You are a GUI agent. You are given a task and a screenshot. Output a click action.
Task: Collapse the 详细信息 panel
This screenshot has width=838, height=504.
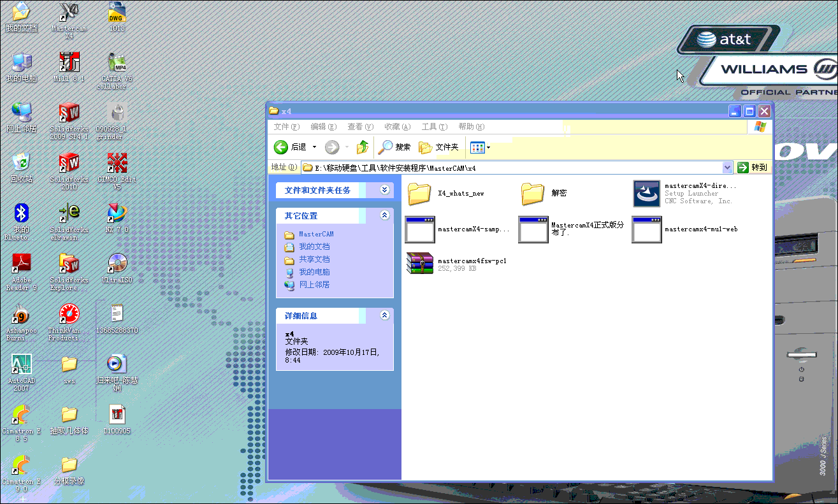pos(384,315)
